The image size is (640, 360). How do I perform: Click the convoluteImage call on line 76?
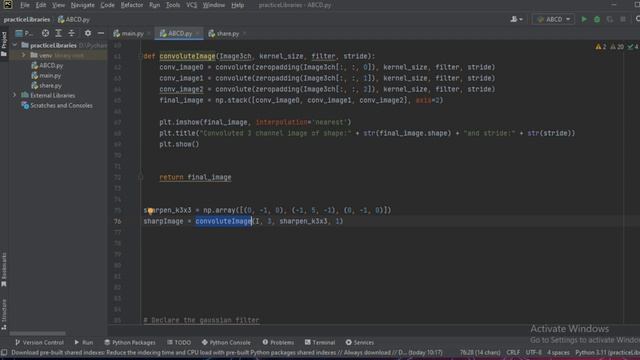(223, 221)
